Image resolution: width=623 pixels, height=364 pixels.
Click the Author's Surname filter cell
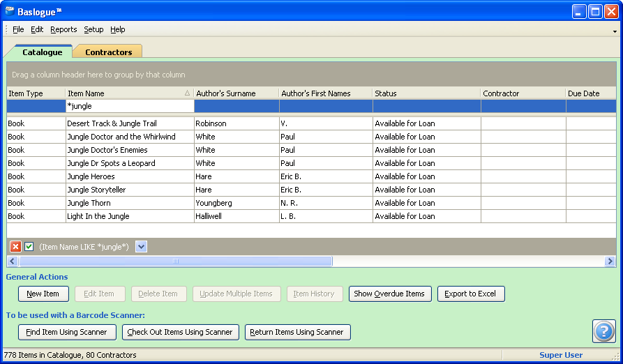click(x=237, y=106)
